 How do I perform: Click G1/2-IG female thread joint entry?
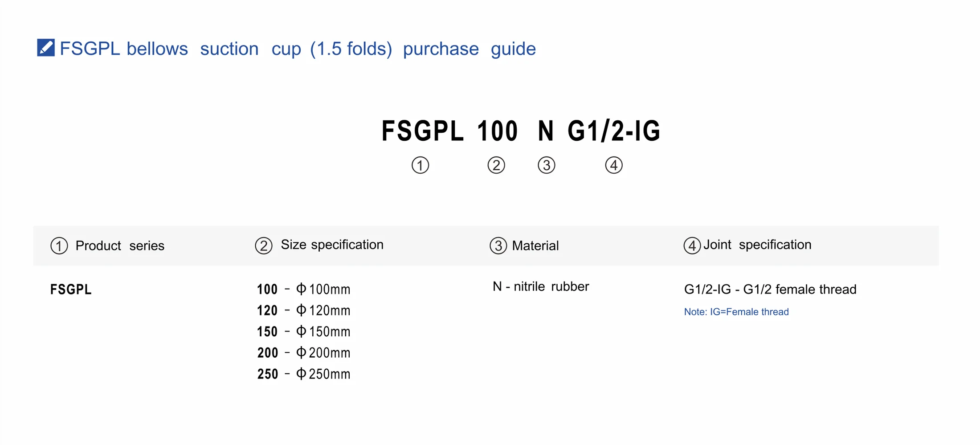770,290
